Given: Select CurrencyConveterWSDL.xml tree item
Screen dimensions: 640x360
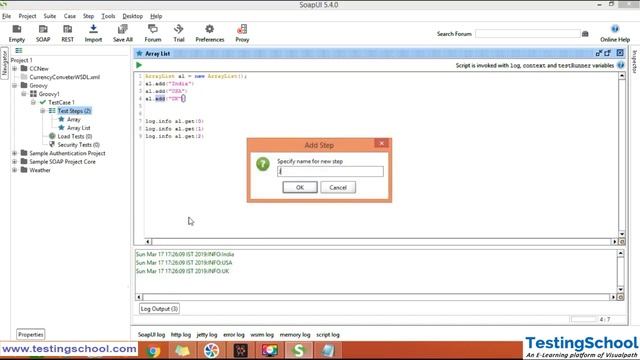Looking at the screenshot, I should 64,77.
